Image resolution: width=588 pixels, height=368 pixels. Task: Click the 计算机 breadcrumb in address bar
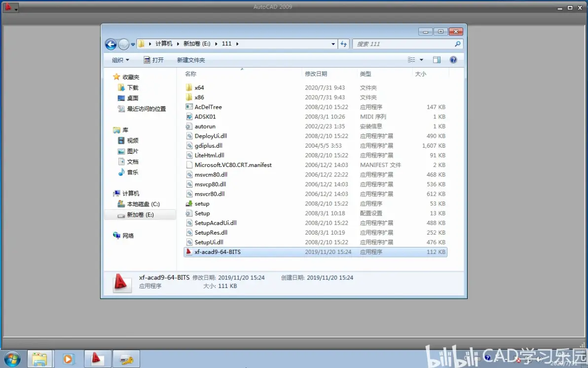164,43
